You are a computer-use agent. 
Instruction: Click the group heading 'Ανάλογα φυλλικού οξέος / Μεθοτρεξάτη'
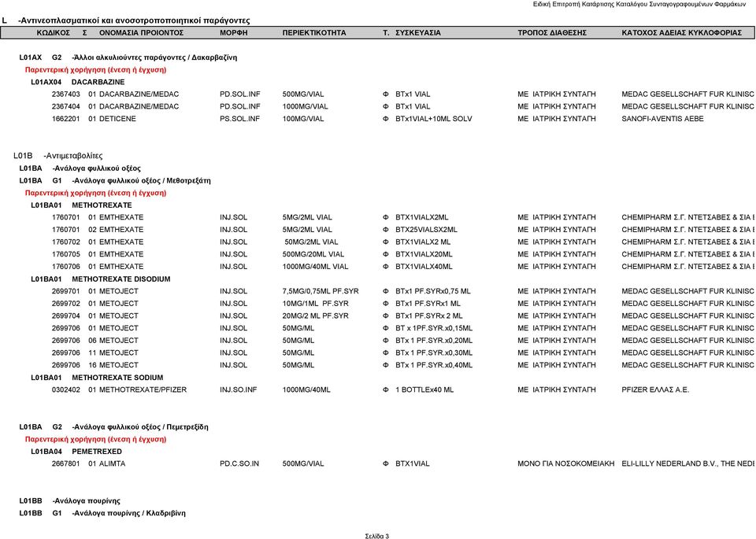pos(141,181)
